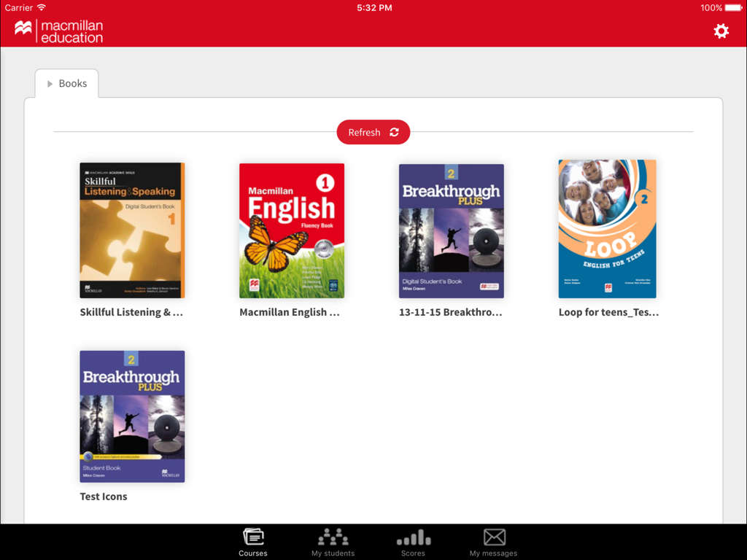Select the My messages tab

coord(493,542)
